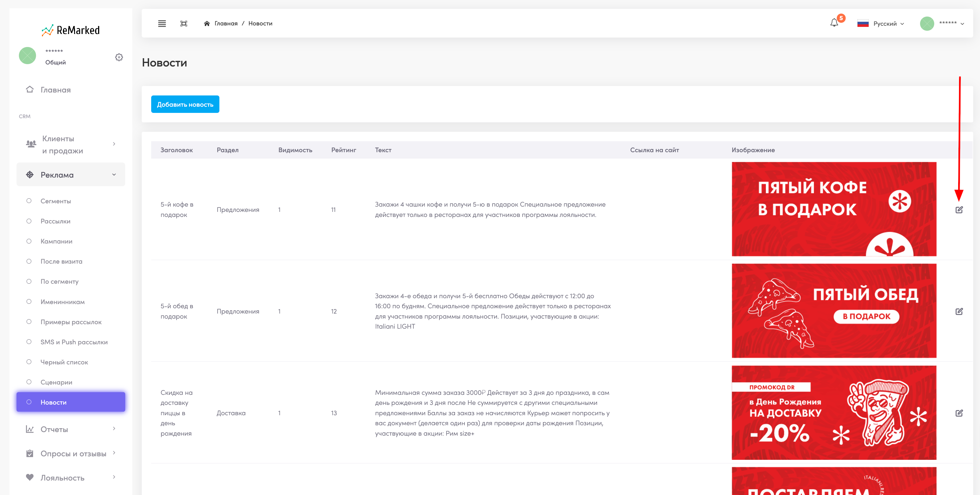
Task: Toggle the hamburger sidebar menu icon
Action: click(x=162, y=24)
